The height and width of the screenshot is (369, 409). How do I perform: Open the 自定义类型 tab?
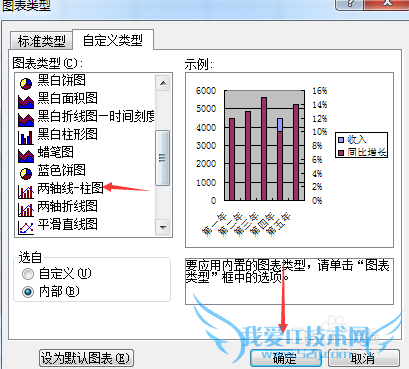pyautogui.click(x=113, y=40)
